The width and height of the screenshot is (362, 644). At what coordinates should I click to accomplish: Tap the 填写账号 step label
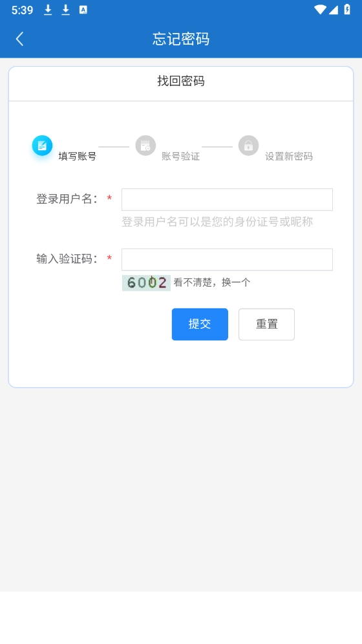77,157
